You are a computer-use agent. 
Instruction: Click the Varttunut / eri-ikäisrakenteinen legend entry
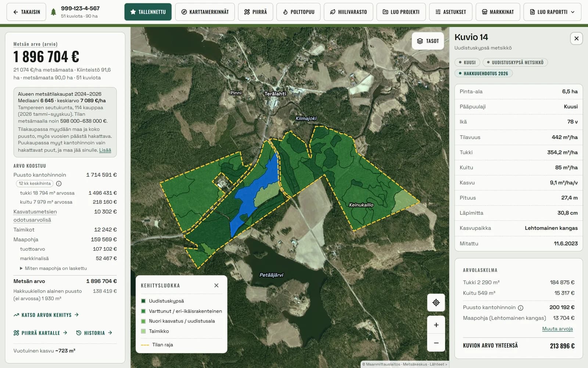click(182, 311)
